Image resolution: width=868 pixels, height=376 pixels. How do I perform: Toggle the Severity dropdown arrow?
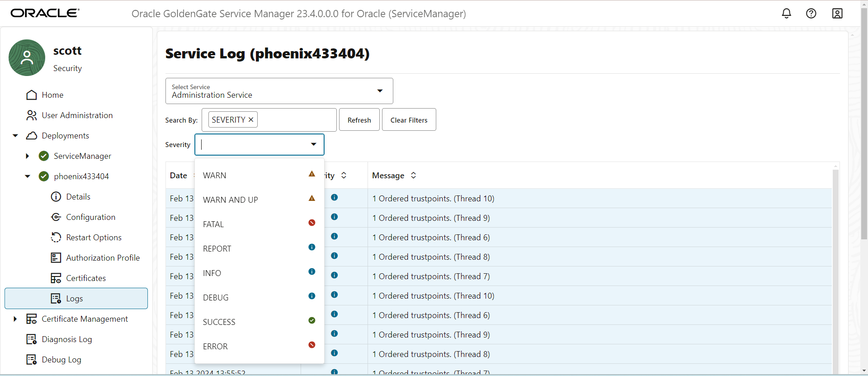(313, 144)
